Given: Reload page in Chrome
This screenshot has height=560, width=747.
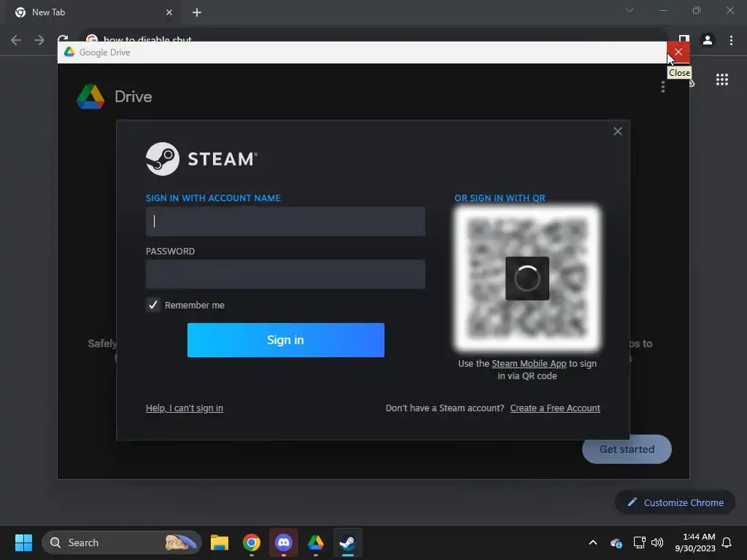Looking at the screenshot, I should [63, 38].
